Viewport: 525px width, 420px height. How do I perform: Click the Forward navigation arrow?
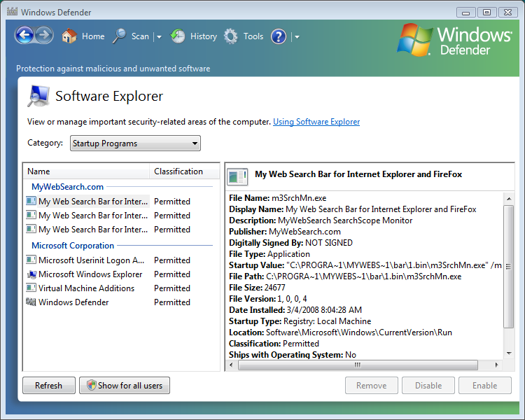[x=44, y=36]
